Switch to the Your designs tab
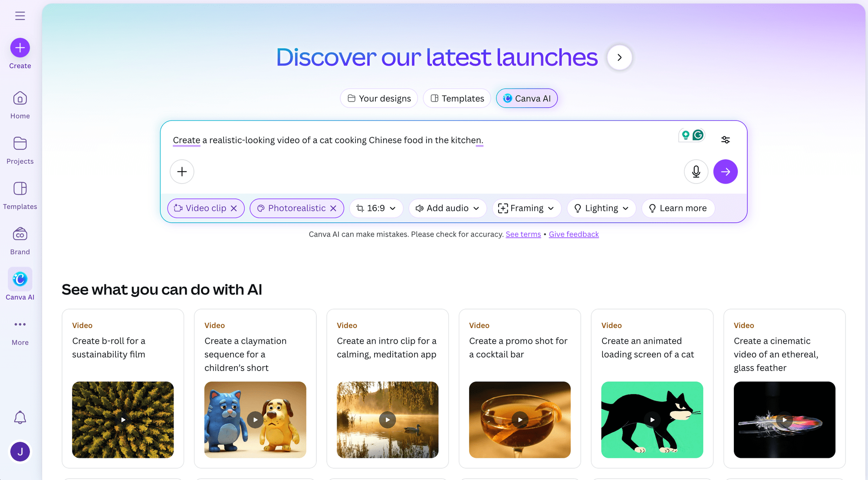Image resolution: width=868 pixels, height=480 pixels. 378,98
